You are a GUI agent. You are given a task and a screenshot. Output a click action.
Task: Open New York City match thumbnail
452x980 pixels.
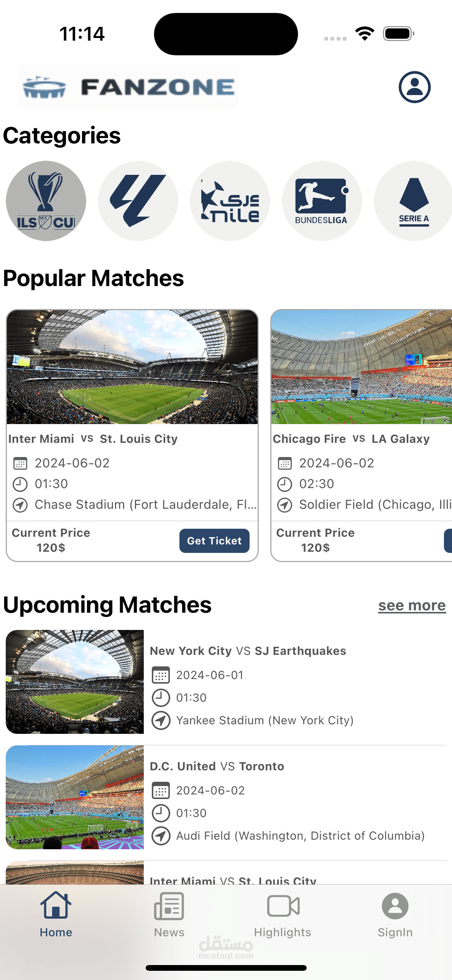point(75,682)
